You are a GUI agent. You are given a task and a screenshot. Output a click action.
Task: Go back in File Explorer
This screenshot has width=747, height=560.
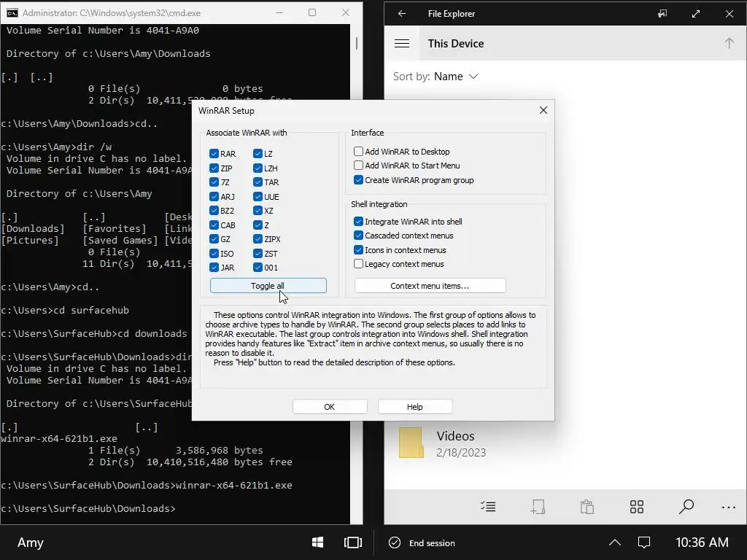point(402,13)
